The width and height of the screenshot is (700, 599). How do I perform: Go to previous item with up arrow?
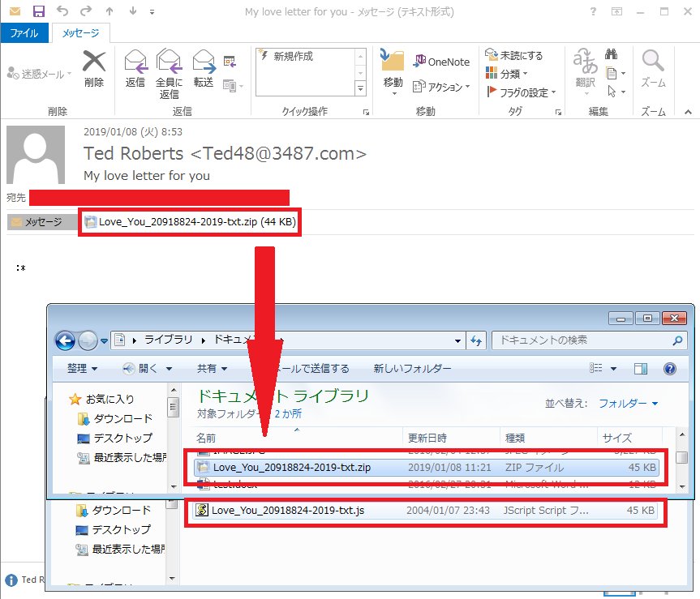pyautogui.click(x=110, y=11)
